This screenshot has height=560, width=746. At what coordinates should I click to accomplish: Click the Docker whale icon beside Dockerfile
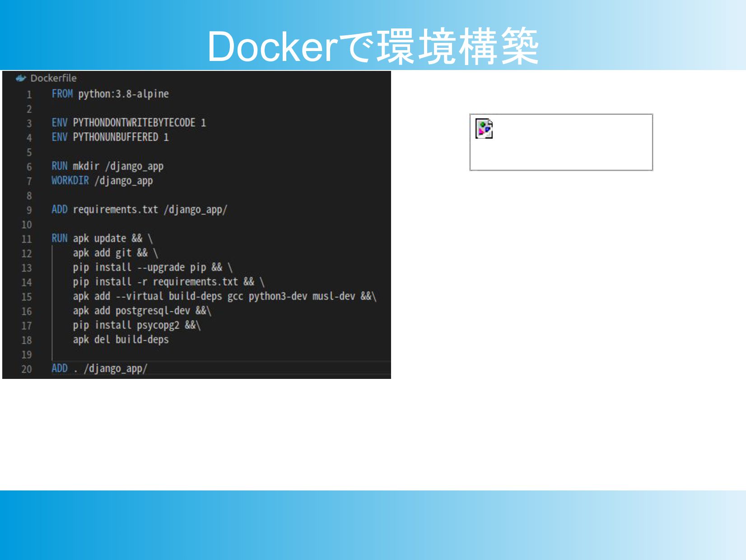click(x=21, y=78)
